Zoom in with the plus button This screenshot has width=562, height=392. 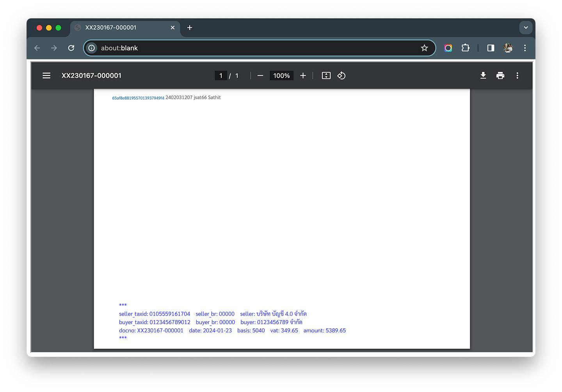(303, 76)
